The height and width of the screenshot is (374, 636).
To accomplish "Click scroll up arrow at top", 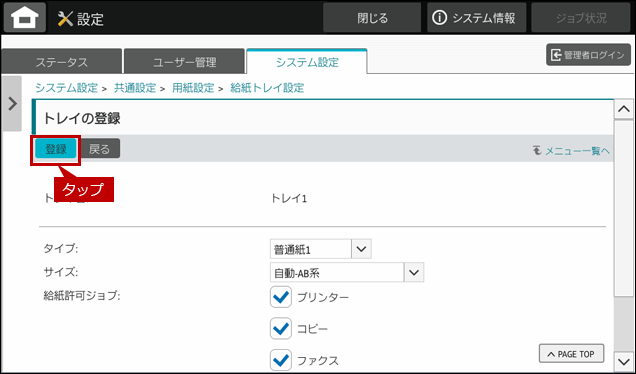I will pos(623,109).
